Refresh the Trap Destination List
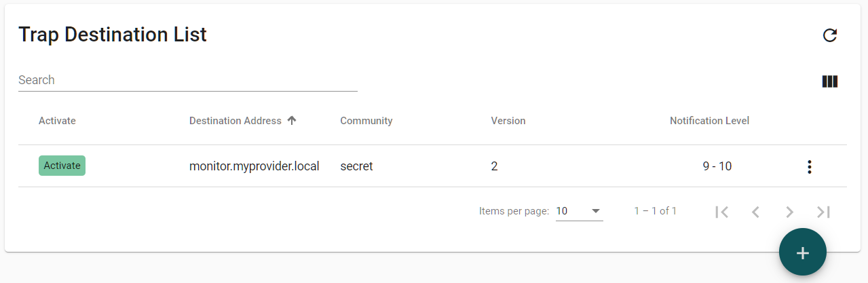 pyautogui.click(x=829, y=35)
